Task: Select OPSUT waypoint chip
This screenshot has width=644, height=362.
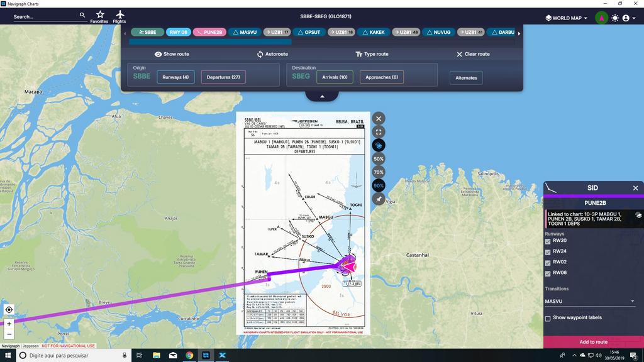Action: point(309,32)
